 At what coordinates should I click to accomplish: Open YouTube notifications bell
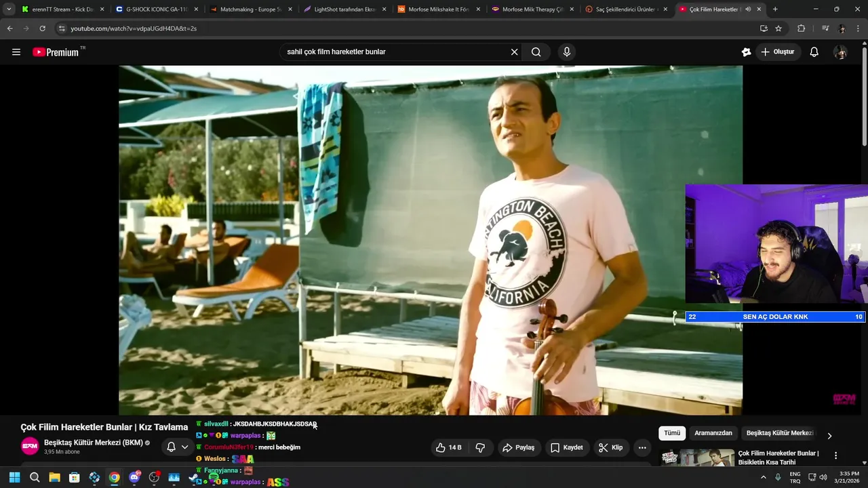tap(814, 52)
